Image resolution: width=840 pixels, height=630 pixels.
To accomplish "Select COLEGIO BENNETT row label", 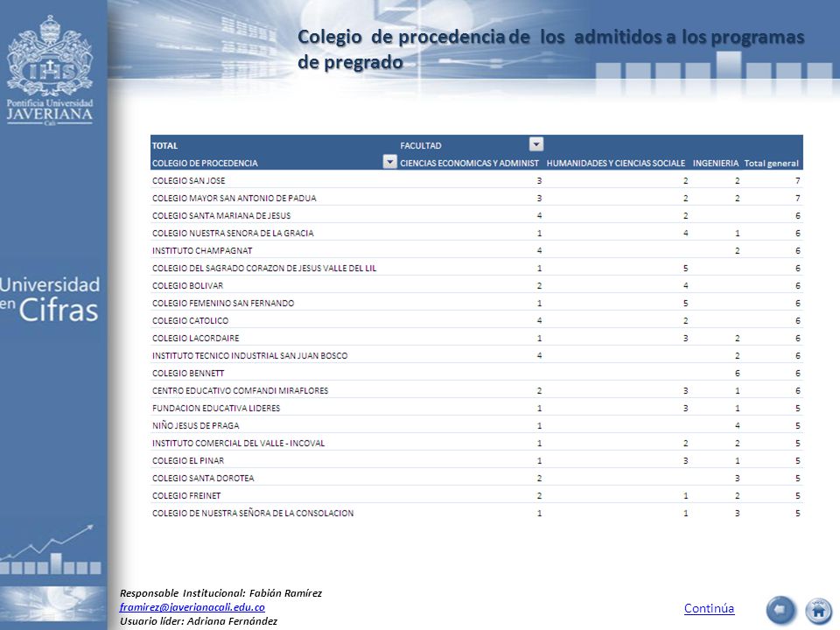I will coord(188,374).
